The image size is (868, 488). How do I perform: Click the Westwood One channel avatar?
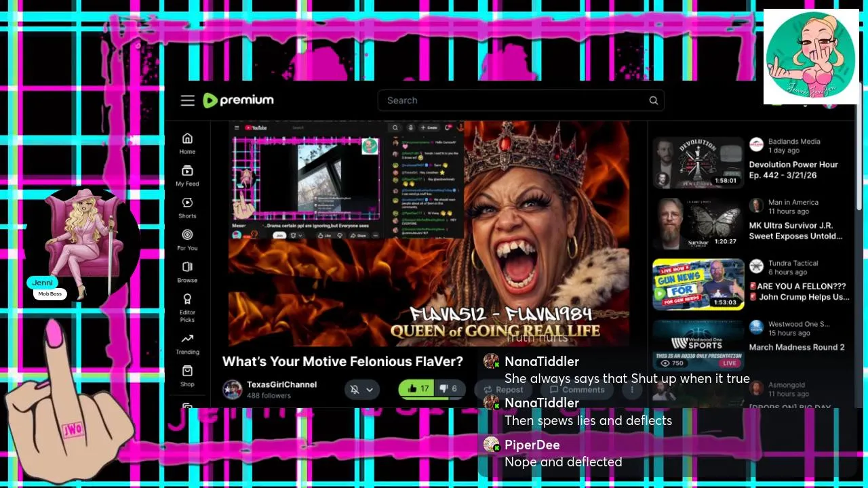756,327
